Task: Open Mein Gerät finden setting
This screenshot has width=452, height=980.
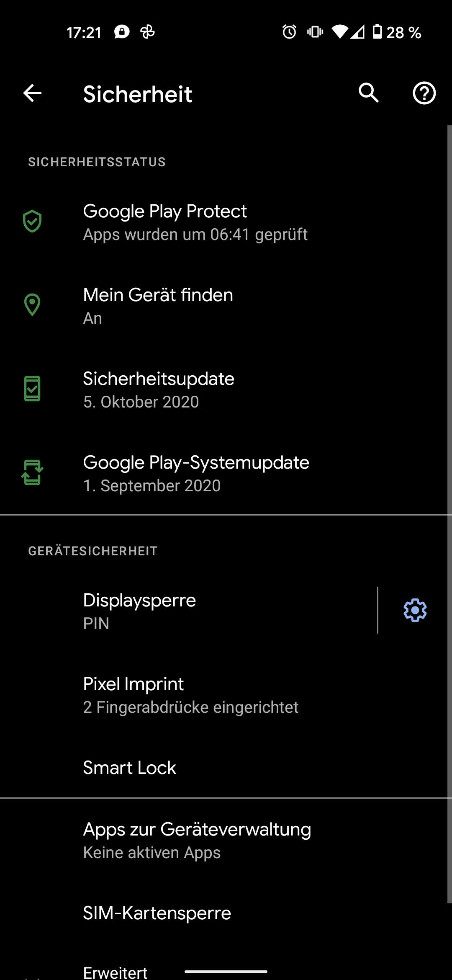Action: (x=158, y=306)
